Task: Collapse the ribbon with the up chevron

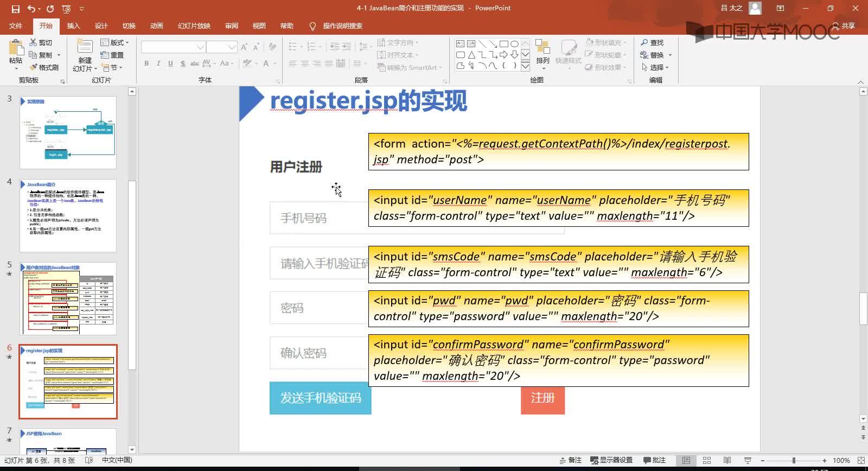Action: [860, 81]
